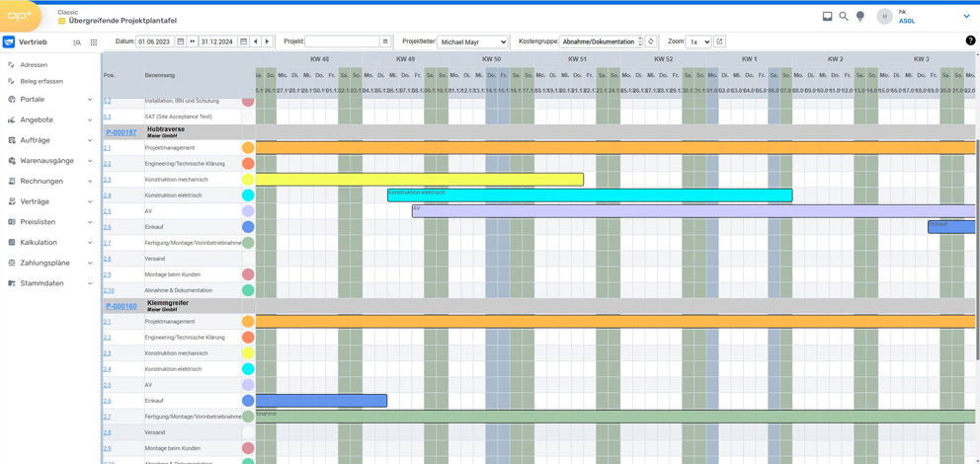
Task: Open the Zoom 1x dropdown
Action: [x=698, y=41]
